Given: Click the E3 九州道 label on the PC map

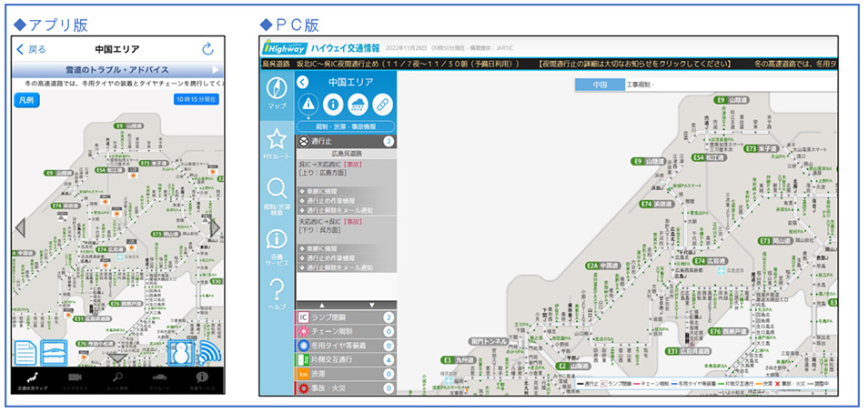Looking at the screenshot, I should coord(459,360).
